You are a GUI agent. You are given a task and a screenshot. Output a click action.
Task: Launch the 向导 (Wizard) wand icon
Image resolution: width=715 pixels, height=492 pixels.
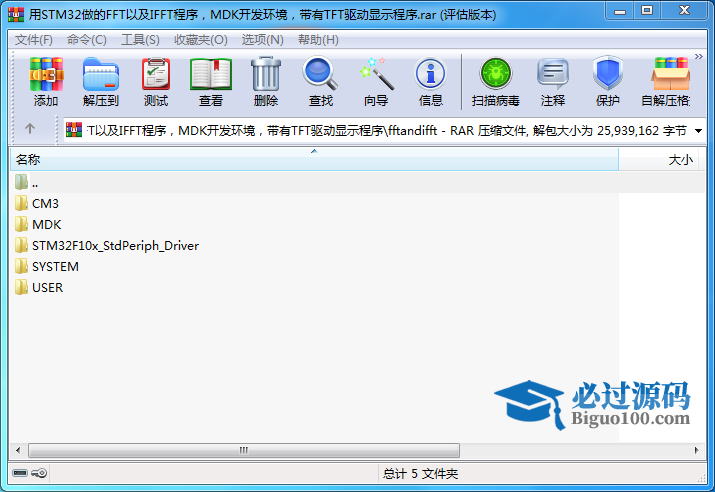pyautogui.click(x=376, y=74)
